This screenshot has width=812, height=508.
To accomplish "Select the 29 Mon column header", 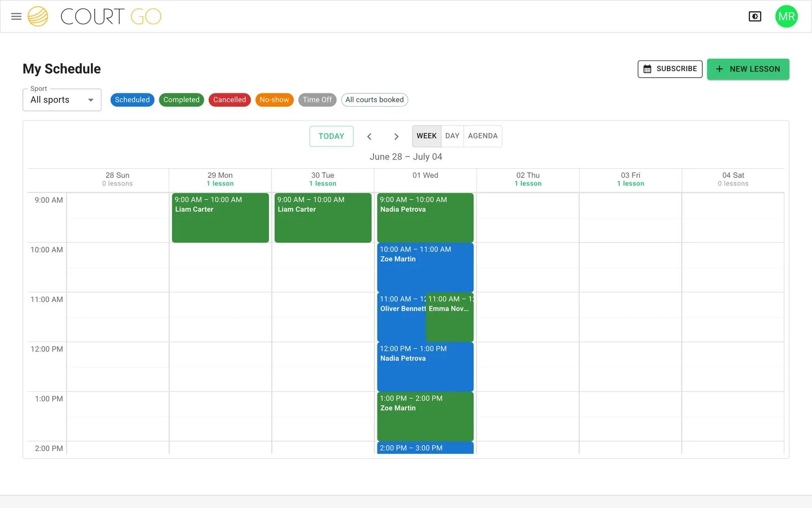I will 220,179.
